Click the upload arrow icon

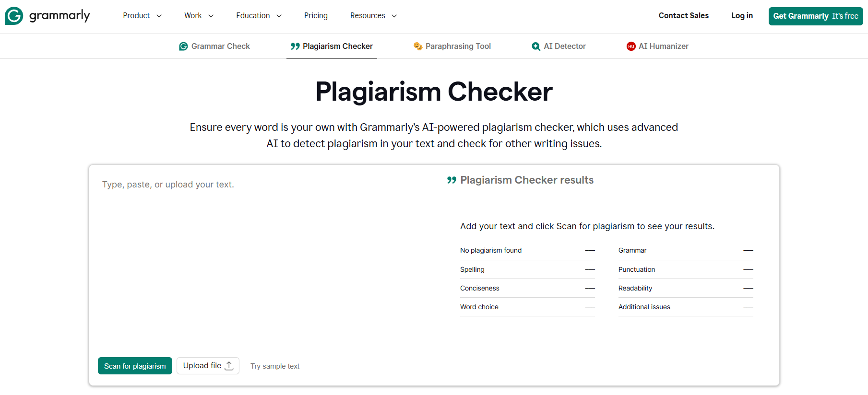pyautogui.click(x=229, y=366)
